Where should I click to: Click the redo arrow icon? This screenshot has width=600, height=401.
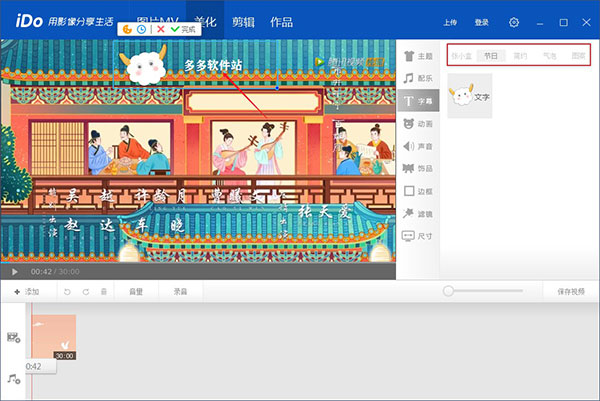(x=86, y=292)
